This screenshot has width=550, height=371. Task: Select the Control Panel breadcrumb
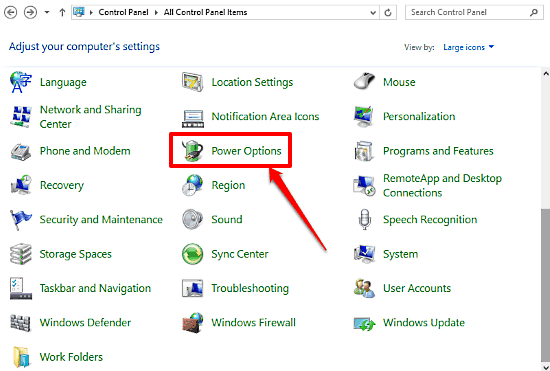(x=123, y=12)
